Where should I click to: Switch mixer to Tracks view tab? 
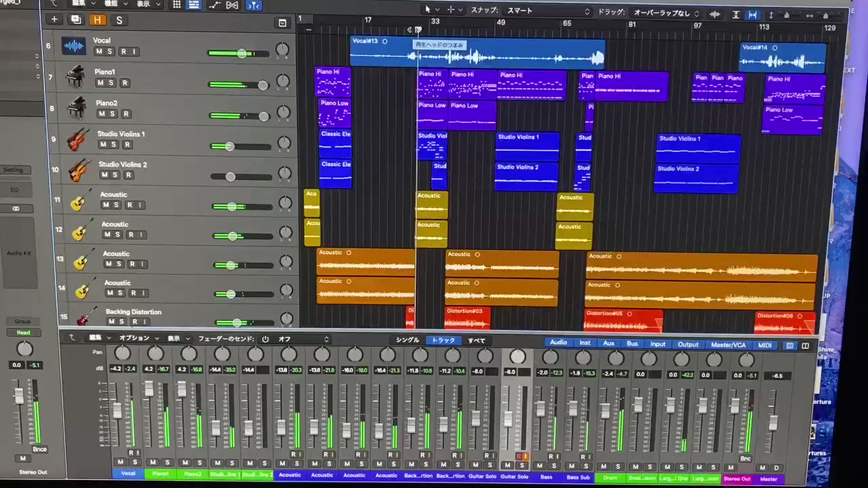(x=444, y=341)
